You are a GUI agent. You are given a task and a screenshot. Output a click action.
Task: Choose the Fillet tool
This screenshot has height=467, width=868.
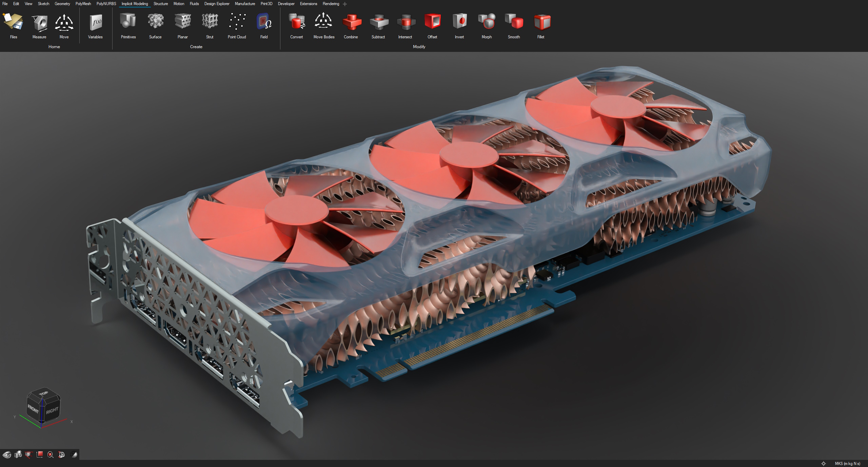coord(541,22)
